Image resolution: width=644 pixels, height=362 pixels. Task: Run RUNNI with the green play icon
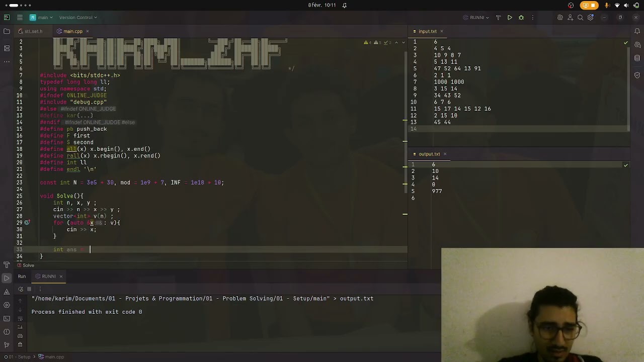(510, 18)
